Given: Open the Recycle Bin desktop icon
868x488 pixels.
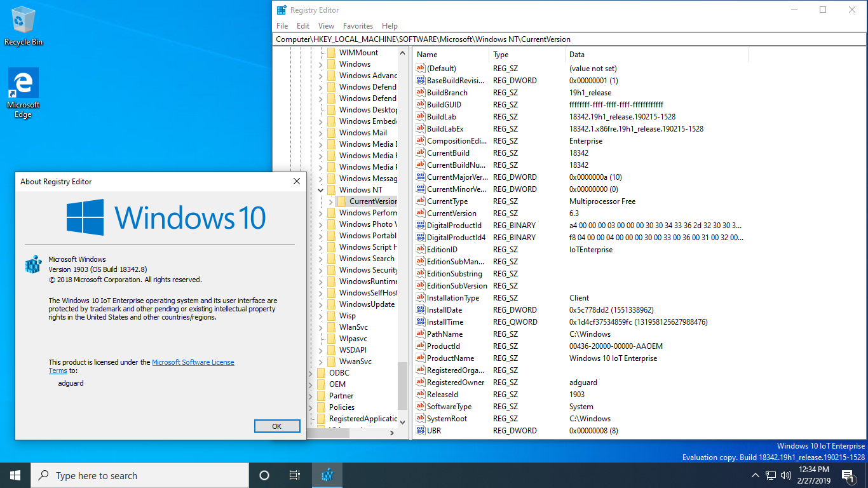Looking at the screenshot, I should [x=23, y=27].
